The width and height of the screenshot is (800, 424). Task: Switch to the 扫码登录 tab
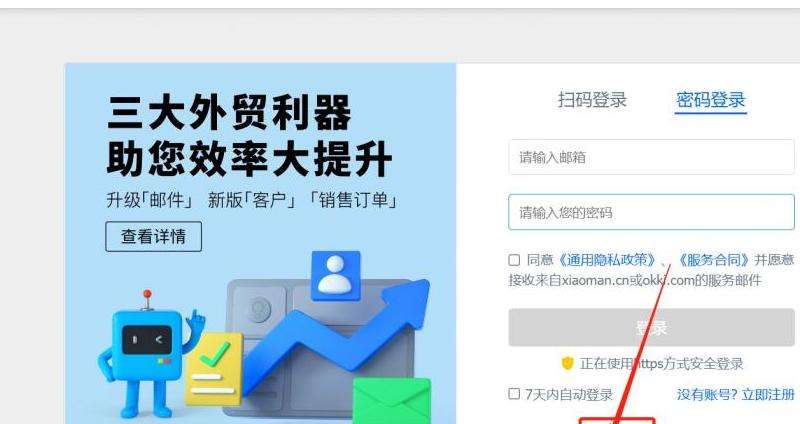tap(592, 100)
